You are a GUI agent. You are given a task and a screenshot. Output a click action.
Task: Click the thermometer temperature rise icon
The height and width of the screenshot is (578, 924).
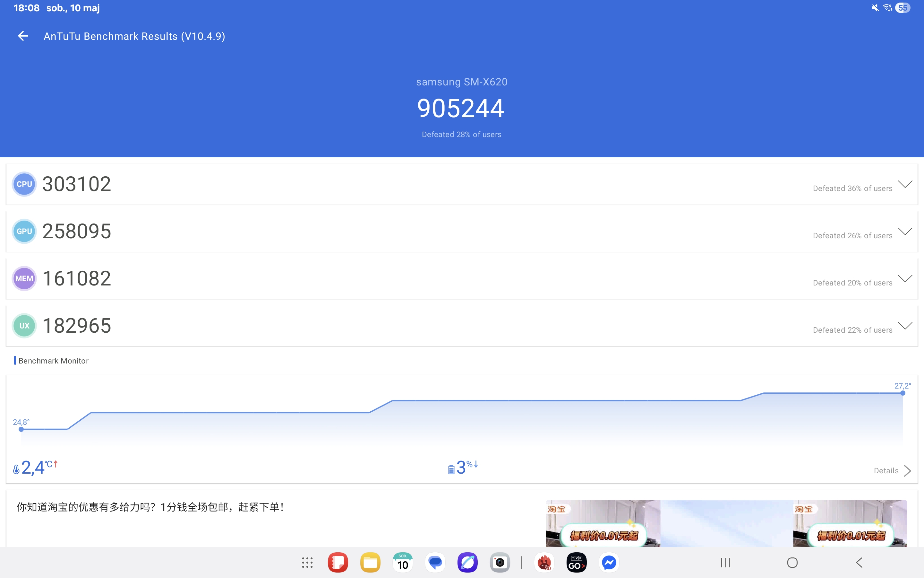(x=16, y=469)
